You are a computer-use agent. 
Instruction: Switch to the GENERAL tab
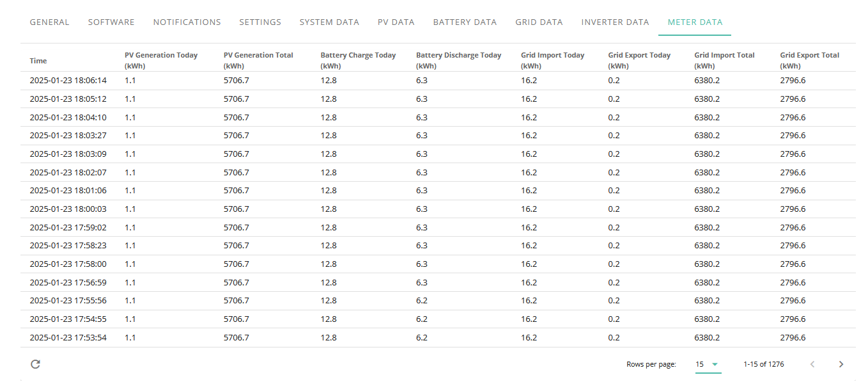click(50, 22)
